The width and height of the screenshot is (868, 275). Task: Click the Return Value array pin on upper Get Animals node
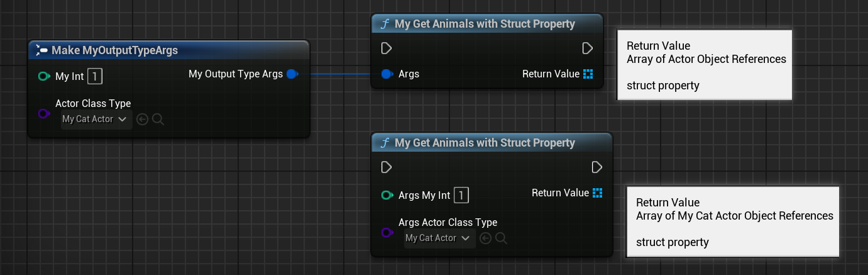(588, 74)
